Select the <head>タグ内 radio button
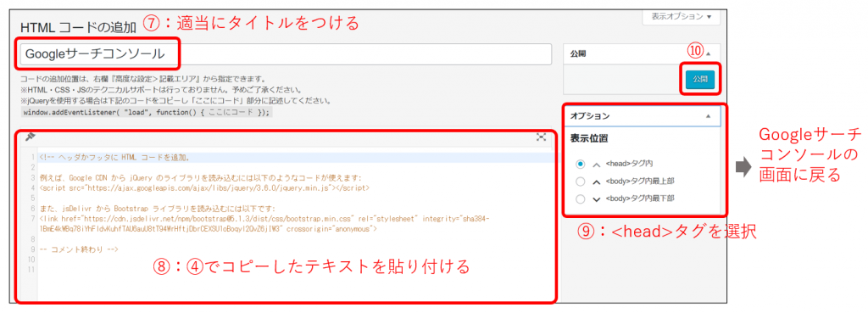Image resolution: width=868 pixels, height=313 pixels. point(580,165)
